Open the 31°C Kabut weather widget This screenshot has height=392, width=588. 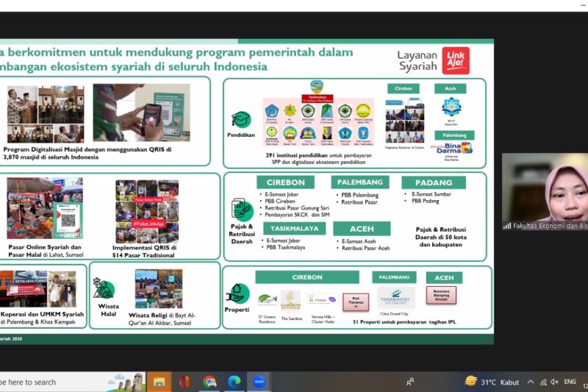(491, 382)
